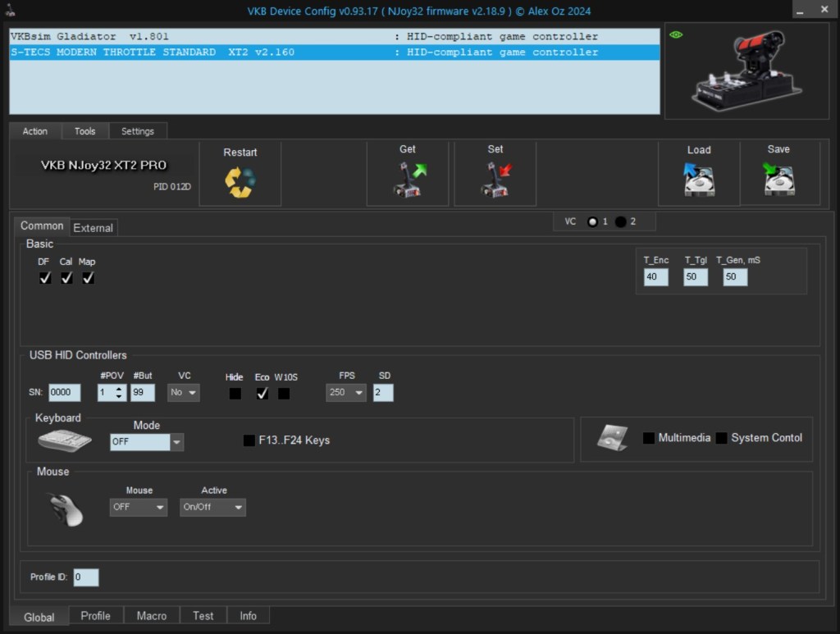
Task: Click the green eye icon
Action: coord(677,34)
